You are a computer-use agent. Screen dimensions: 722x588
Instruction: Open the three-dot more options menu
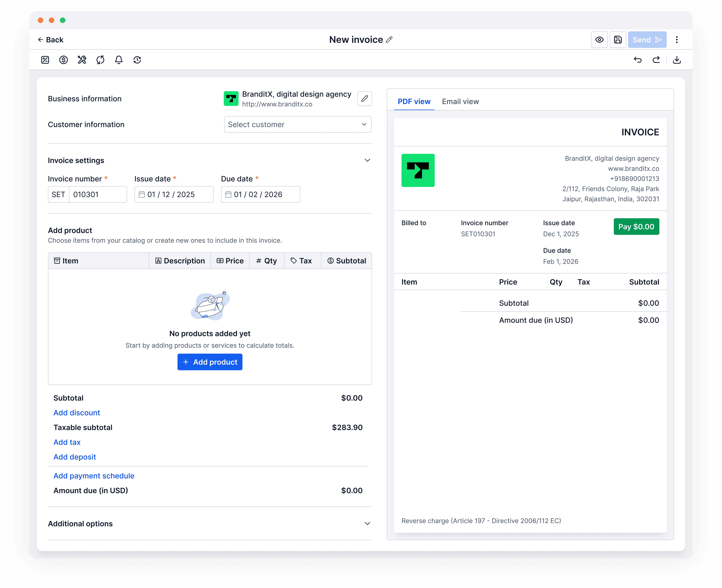pyautogui.click(x=677, y=40)
